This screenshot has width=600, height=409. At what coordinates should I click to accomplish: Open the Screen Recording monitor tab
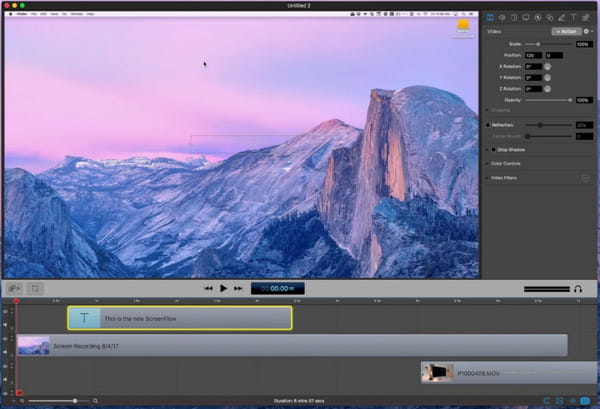point(526,18)
